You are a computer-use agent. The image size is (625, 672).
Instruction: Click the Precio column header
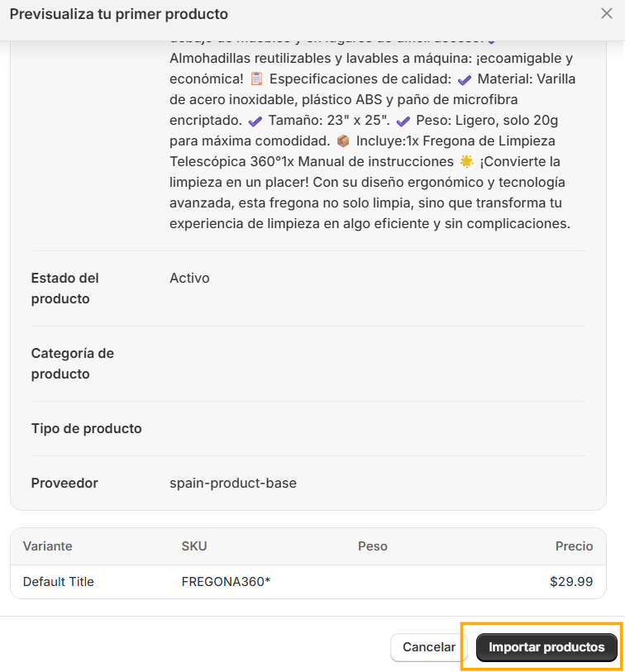(x=574, y=546)
